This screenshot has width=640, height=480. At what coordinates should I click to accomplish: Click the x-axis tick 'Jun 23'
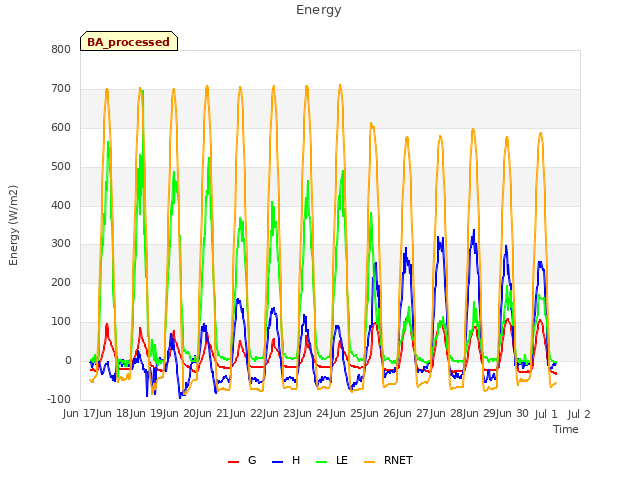point(280,414)
